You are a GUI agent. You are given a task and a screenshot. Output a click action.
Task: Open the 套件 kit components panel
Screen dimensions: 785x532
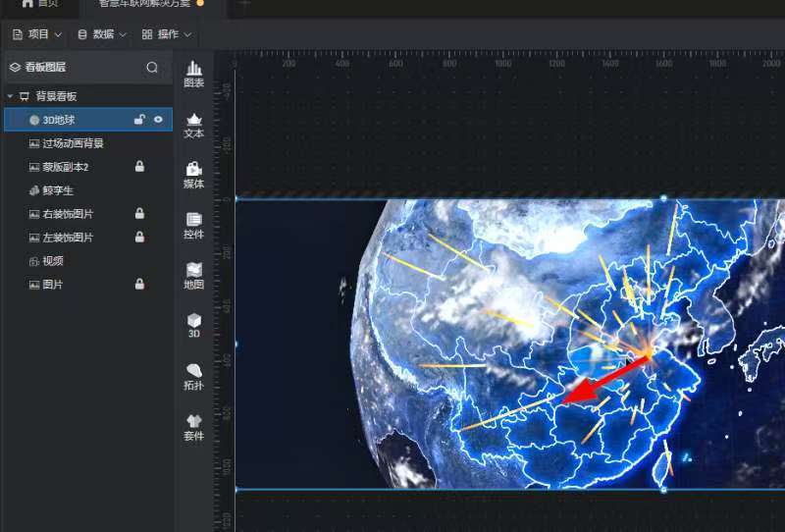(193, 427)
